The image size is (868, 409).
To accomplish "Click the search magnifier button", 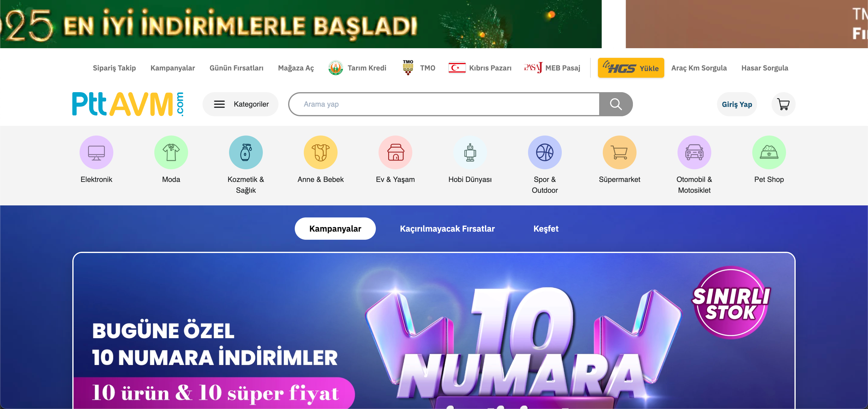I will (x=616, y=104).
